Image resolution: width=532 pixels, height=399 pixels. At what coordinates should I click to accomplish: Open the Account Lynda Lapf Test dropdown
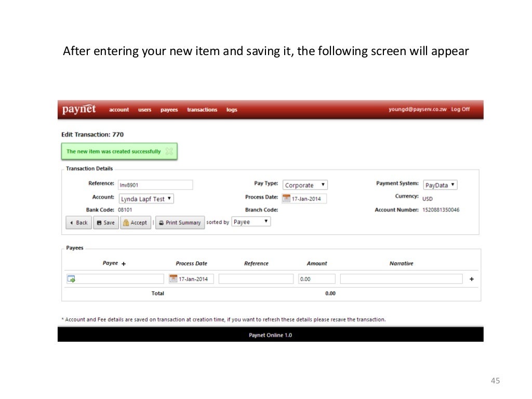click(x=146, y=198)
